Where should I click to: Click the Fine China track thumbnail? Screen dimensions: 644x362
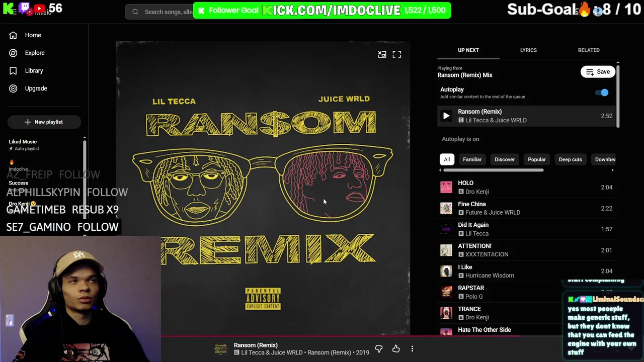pos(446,208)
